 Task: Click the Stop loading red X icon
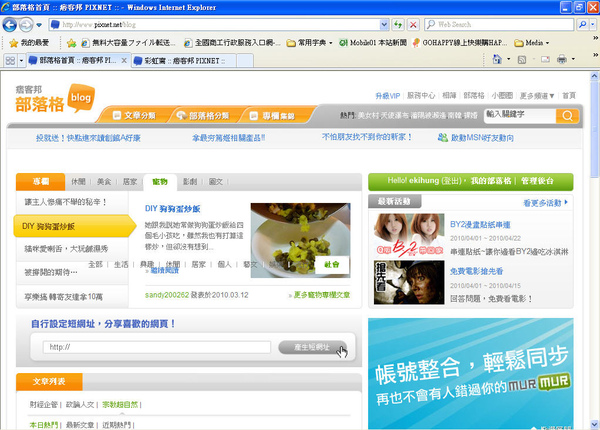tap(413, 25)
